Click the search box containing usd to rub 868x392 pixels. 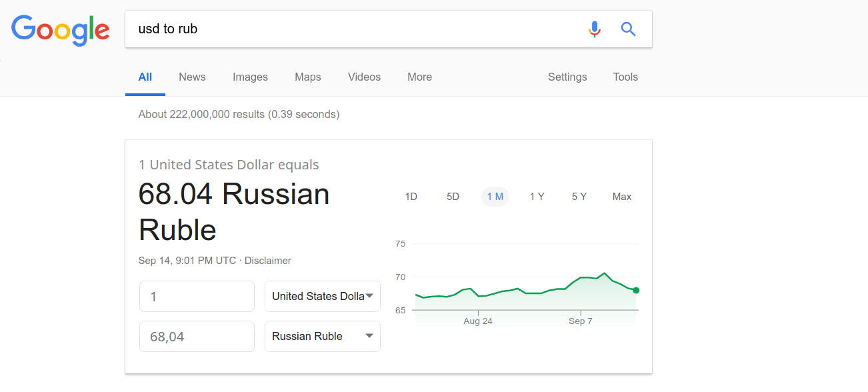coord(353,29)
